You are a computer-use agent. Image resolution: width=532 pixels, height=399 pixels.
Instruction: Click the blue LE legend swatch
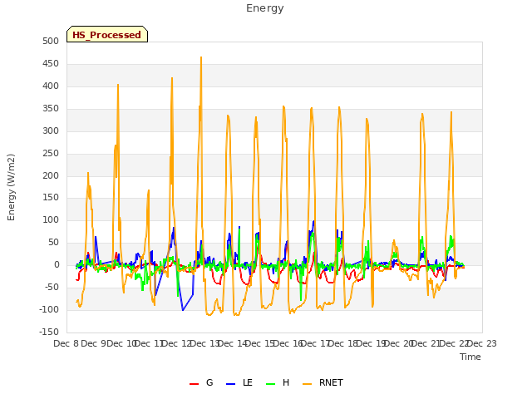tap(230, 384)
